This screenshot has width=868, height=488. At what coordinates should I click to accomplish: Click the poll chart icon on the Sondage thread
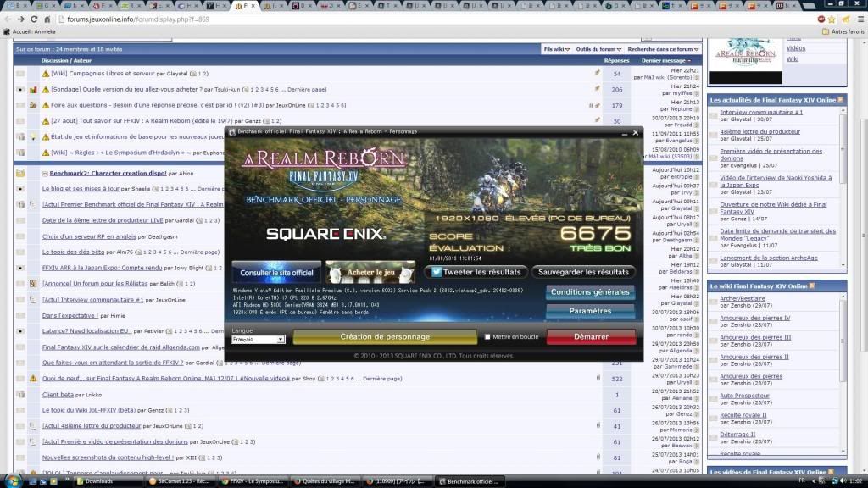[33, 90]
